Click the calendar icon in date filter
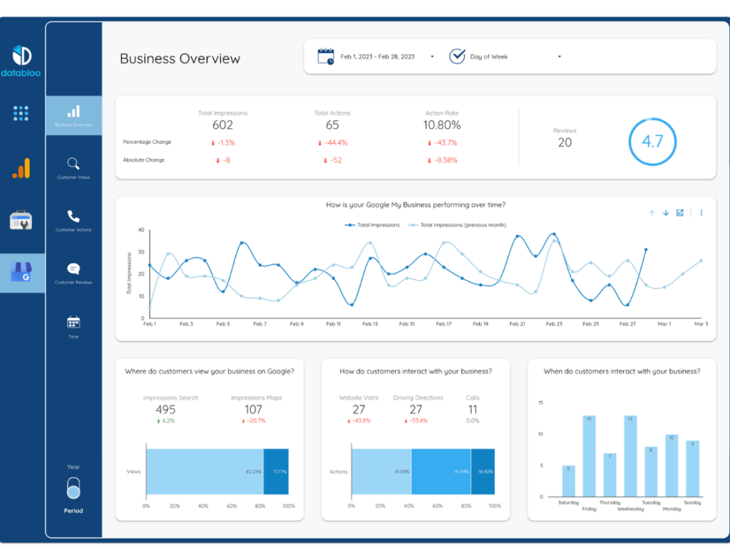 (x=326, y=56)
